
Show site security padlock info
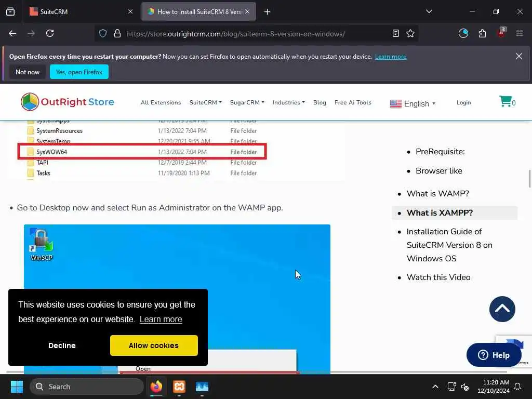(x=117, y=33)
